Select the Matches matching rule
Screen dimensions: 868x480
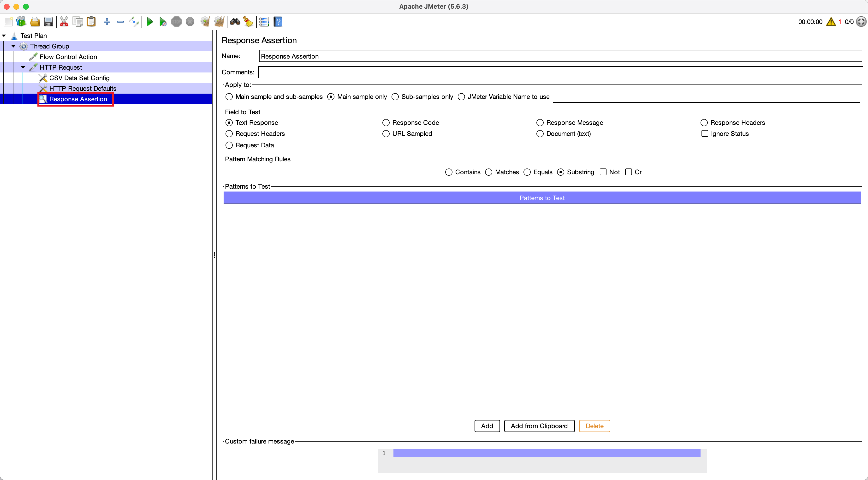coord(489,172)
